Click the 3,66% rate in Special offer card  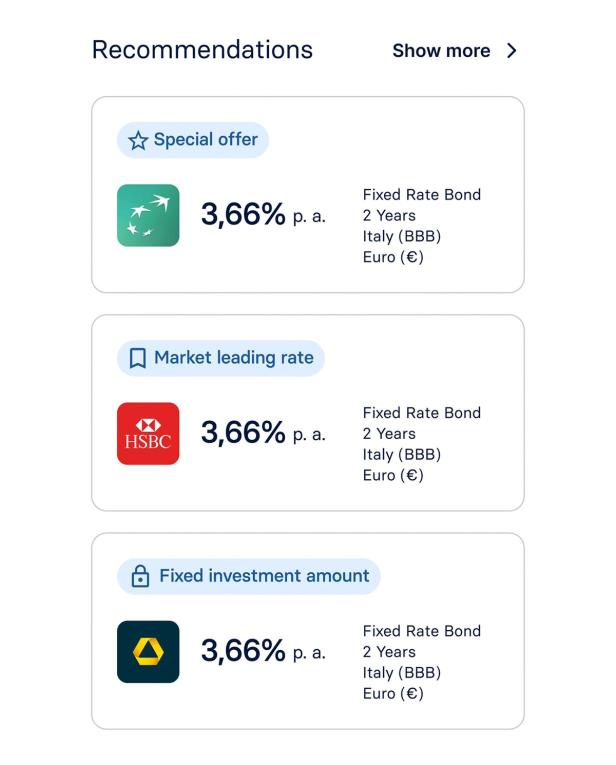[244, 214]
